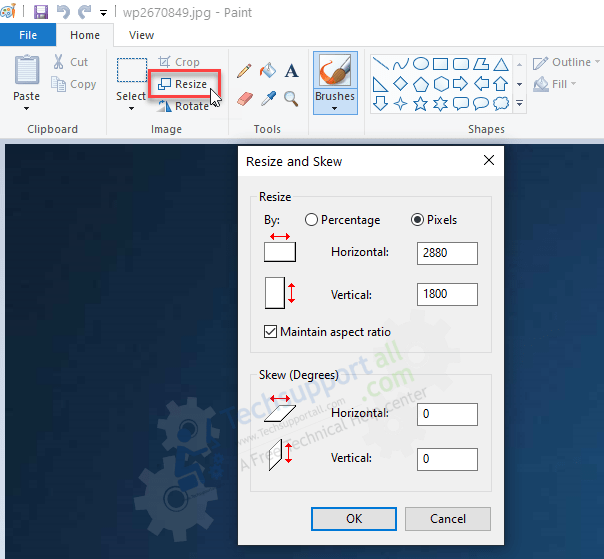604x559 pixels.
Task: Click the Save icon in title bar
Action: pos(41,12)
